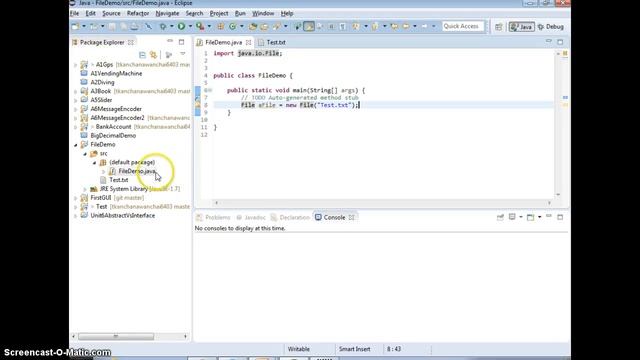The width and height of the screenshot is (640, 360).
Task: Click the Next Annotation icon
Action: pos(356,27)
